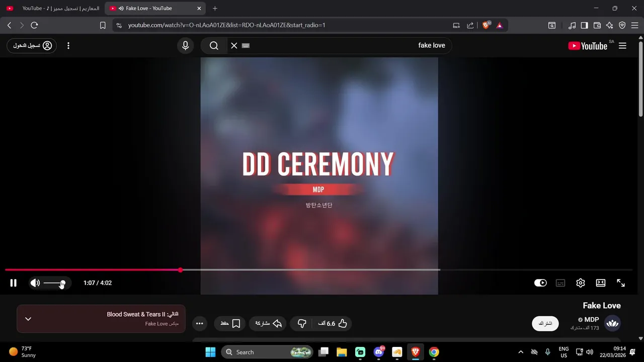Open Brave Wallet icon
The width and height of the screenshot is (644, 362).
(597, 25)
